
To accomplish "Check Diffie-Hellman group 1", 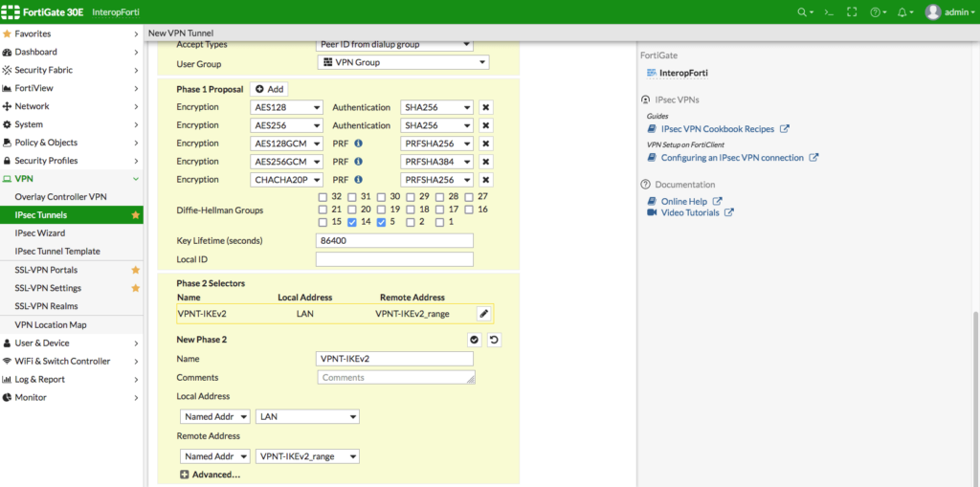I will click(x=440, y=222).
